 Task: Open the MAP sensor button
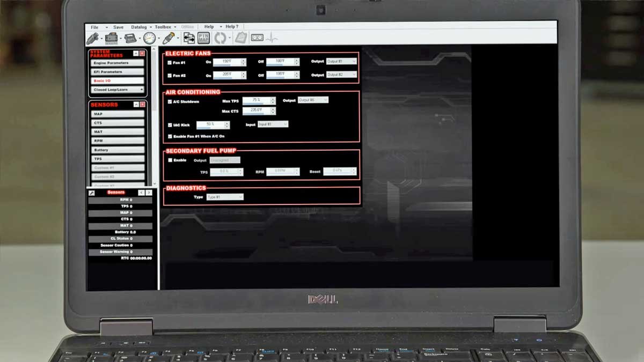coord(116,114)
